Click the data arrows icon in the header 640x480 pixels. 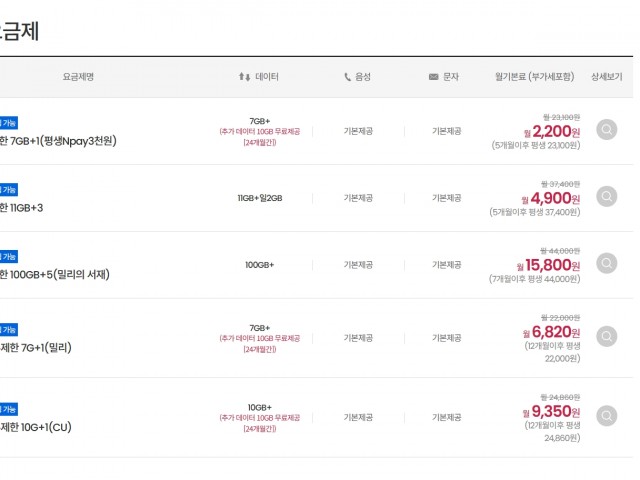point(244,77)
